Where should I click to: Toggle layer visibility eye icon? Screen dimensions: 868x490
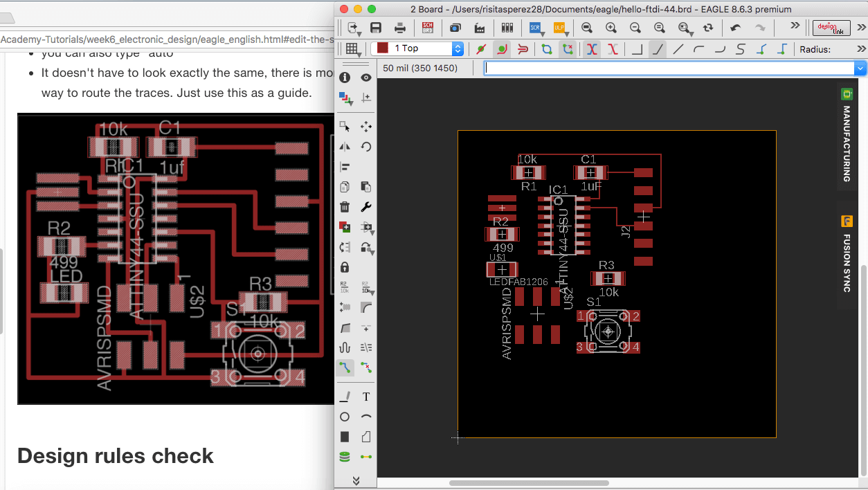click(x=366, y=78)
